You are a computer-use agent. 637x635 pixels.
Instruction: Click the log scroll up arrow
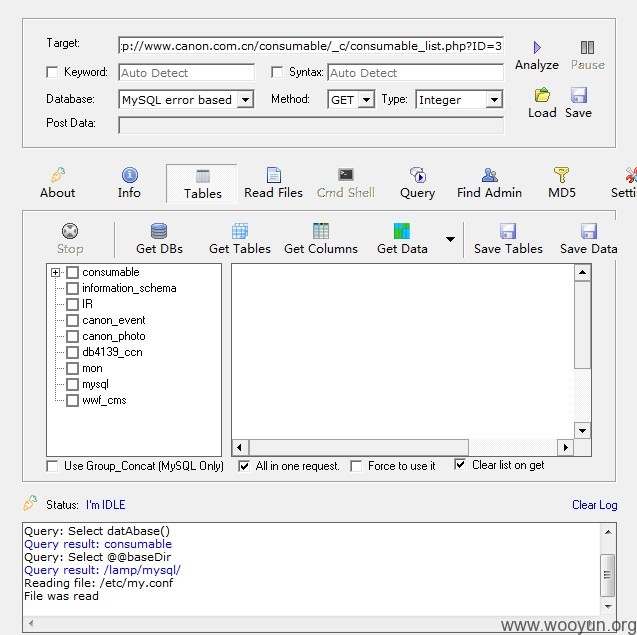pos(608,531)
